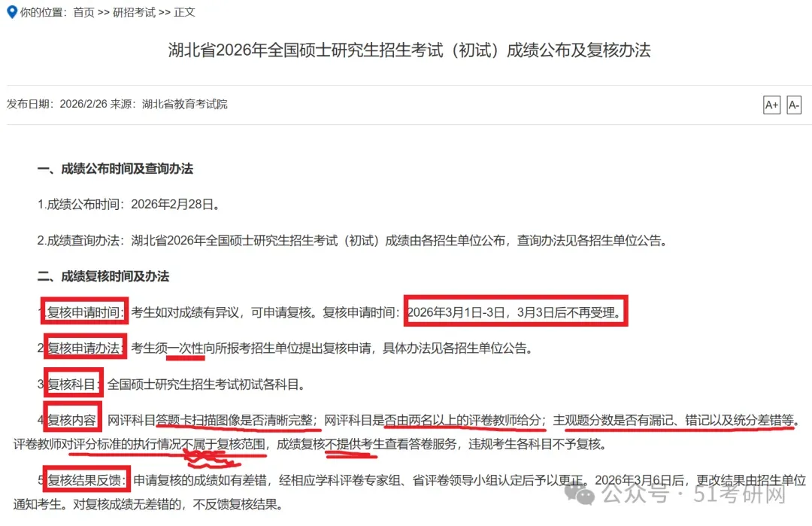This screenshot has height=526, width=812.
Task: Click the article title heading
Action: (409, 50)
